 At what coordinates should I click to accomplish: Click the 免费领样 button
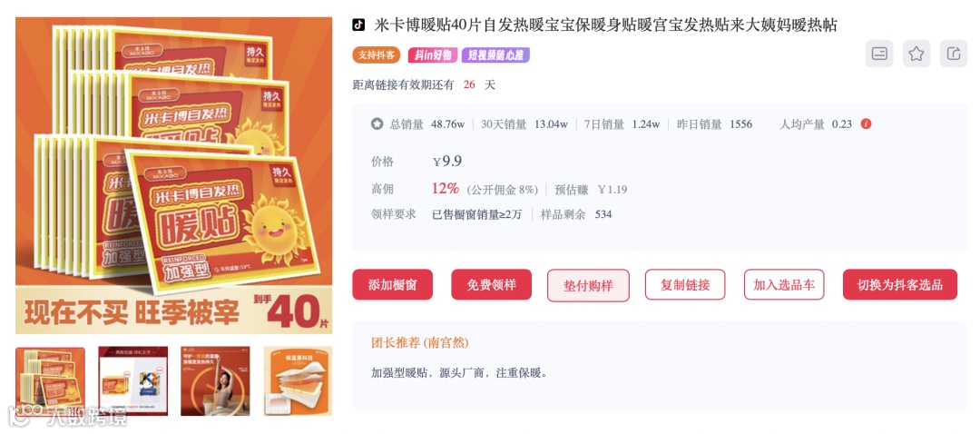tap(491, 285)
